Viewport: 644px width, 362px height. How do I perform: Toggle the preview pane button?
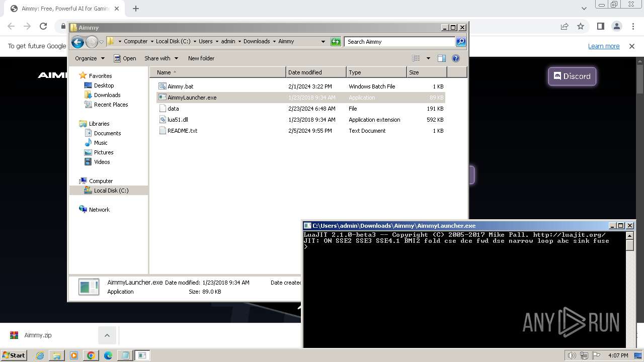[441, 58]
